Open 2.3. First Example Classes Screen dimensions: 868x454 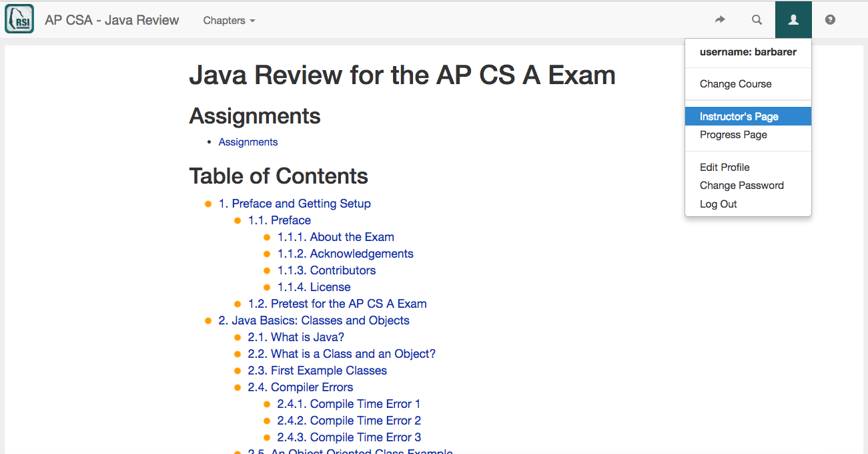point(318,371)
